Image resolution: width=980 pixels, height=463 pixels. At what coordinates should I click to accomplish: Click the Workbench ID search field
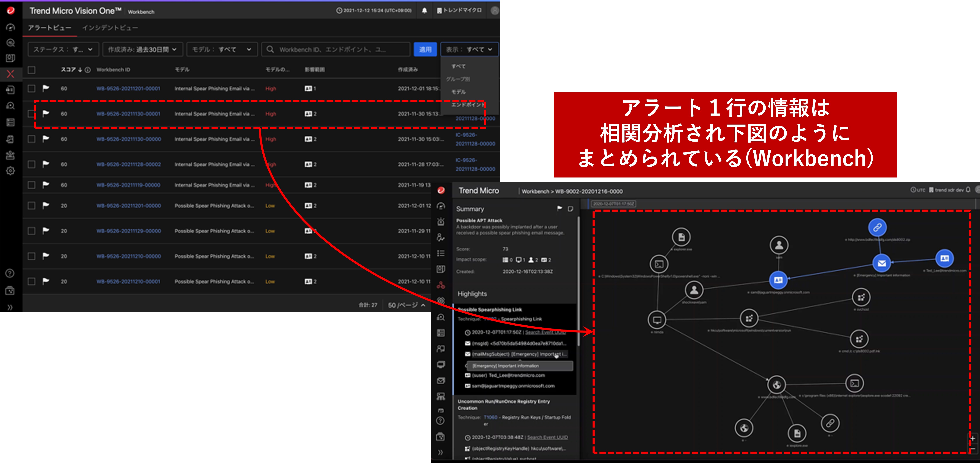point(336,50)
